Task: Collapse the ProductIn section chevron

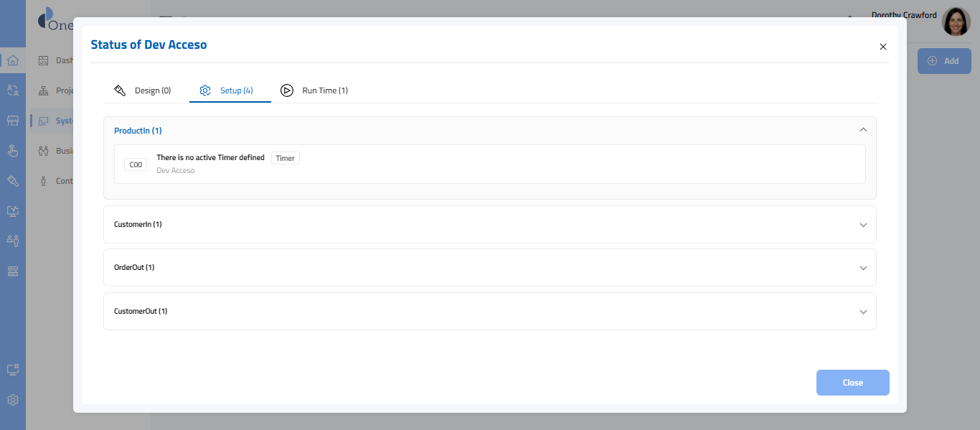Action: pos(863,130)
